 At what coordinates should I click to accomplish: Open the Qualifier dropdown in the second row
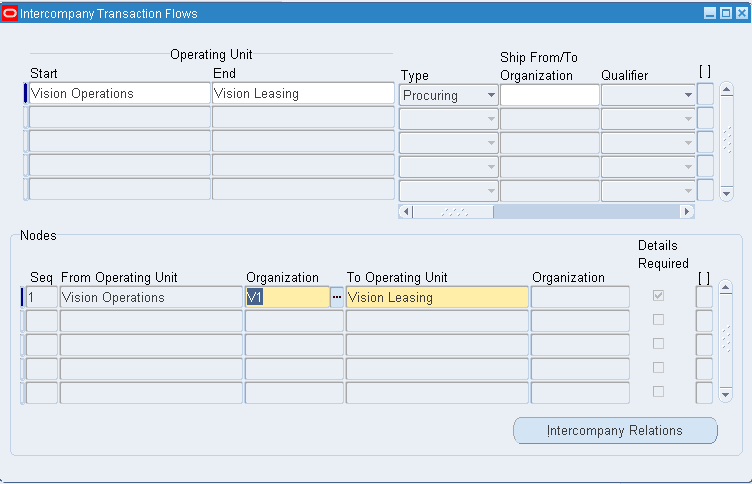tap(648, 118)
